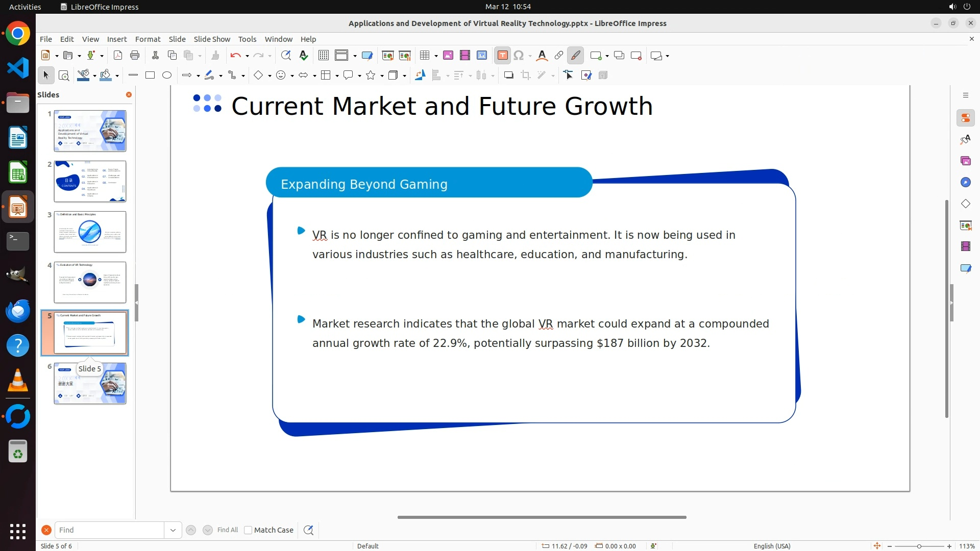Insert a table with the toolbar icon
Image resolution: width=980 pixels, height=551 pixels.
click(425, 56)
